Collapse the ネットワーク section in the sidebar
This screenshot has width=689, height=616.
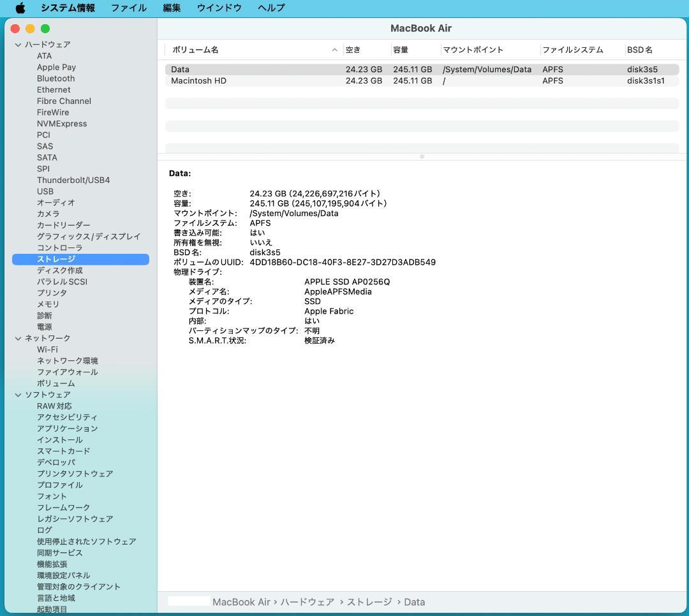pos(18,338)
